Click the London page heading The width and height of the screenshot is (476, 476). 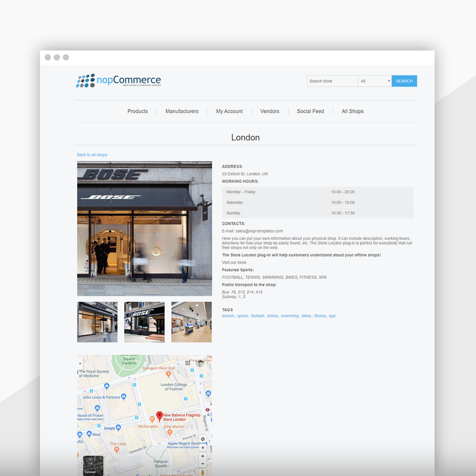[245, 138]
